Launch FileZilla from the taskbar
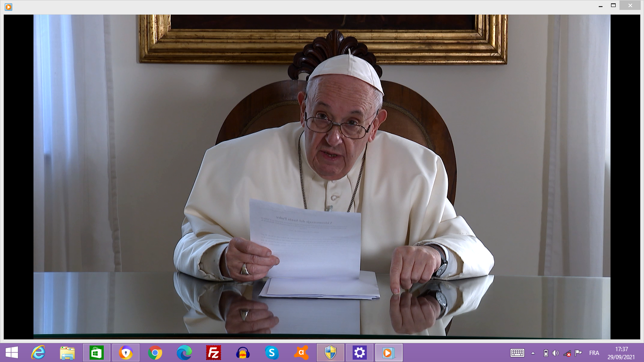 coord(214,353)
